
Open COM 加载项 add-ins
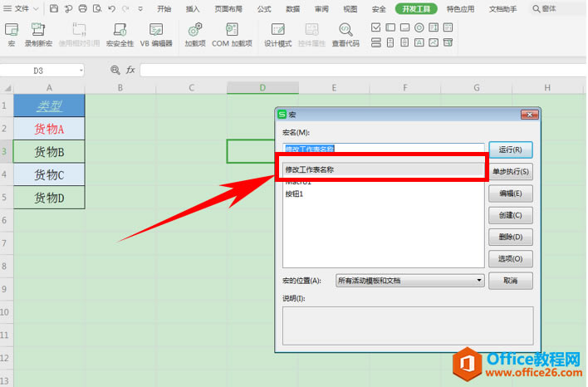click(x=232, y=34)
